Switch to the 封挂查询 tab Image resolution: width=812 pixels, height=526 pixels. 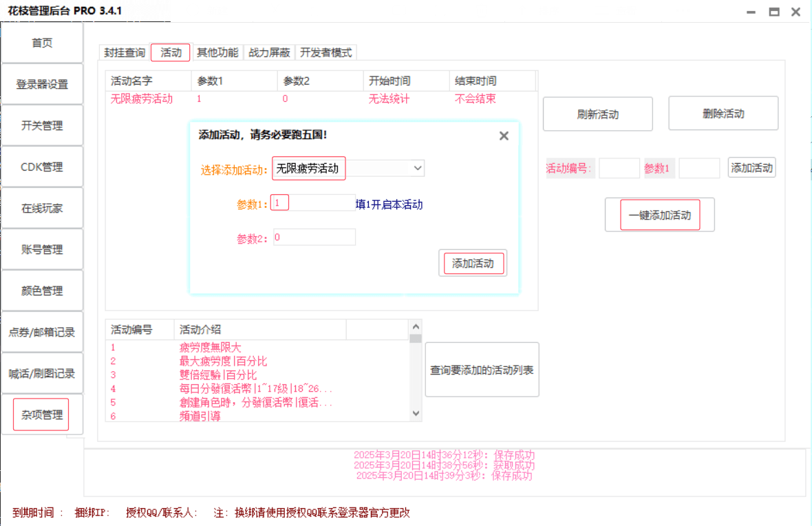click(125, 52)
